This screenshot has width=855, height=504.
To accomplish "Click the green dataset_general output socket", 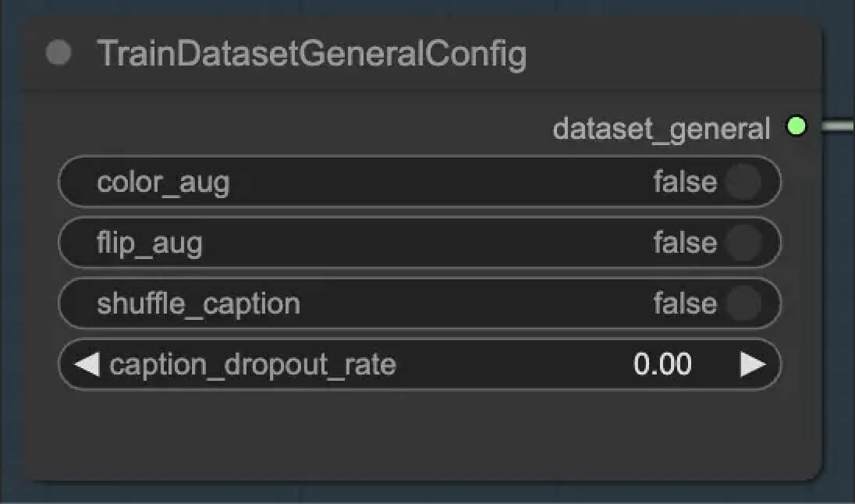I will 796,126.
